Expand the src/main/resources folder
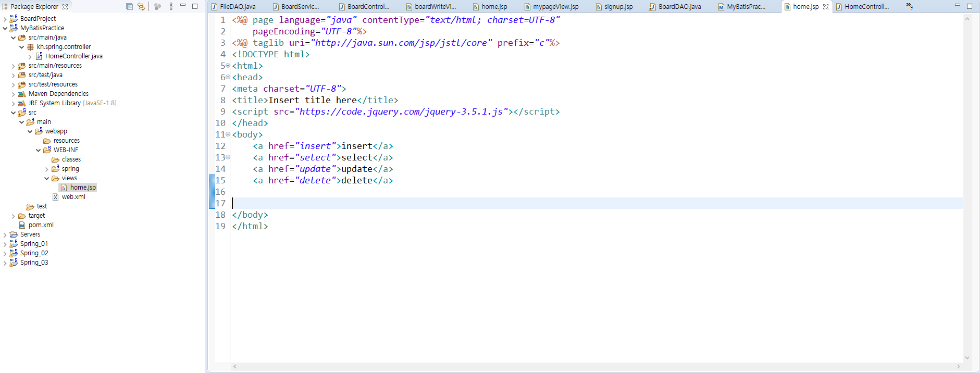Image resolution: width=980 pixels, height=373 pixels. tap(13, 66)
